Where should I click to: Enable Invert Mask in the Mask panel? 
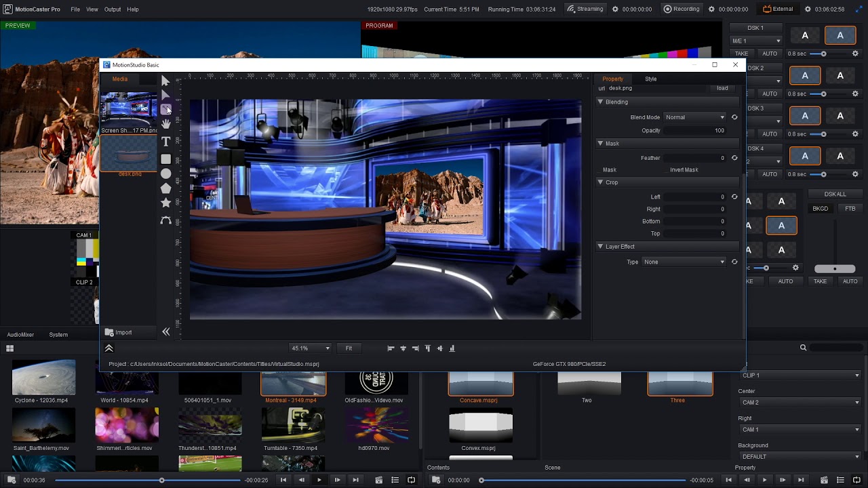click(x=677, y=169)
